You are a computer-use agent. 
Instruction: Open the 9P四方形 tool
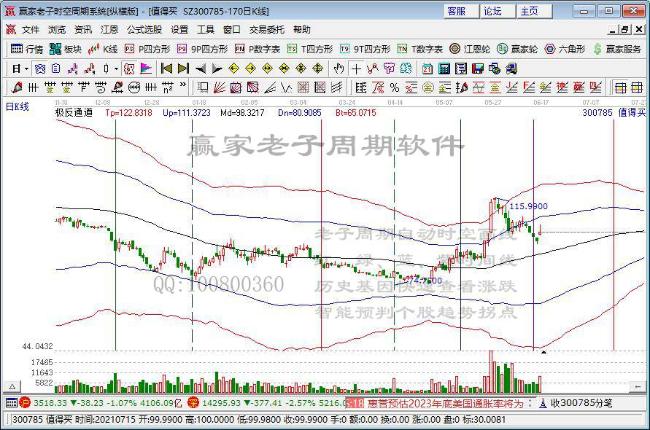[202, 49]
